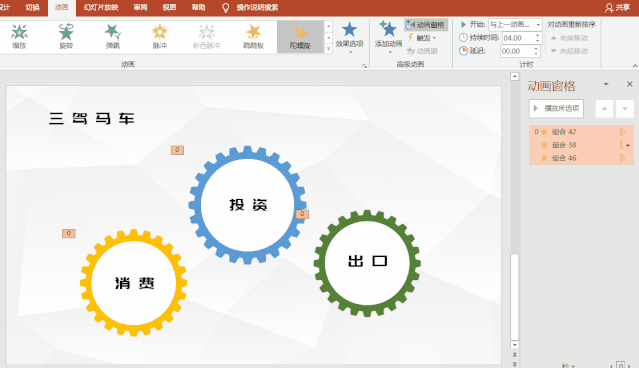Pick the 彩色脉冲 color pulse animation
The height and width of the screenshot is (368, 639).
207,37
